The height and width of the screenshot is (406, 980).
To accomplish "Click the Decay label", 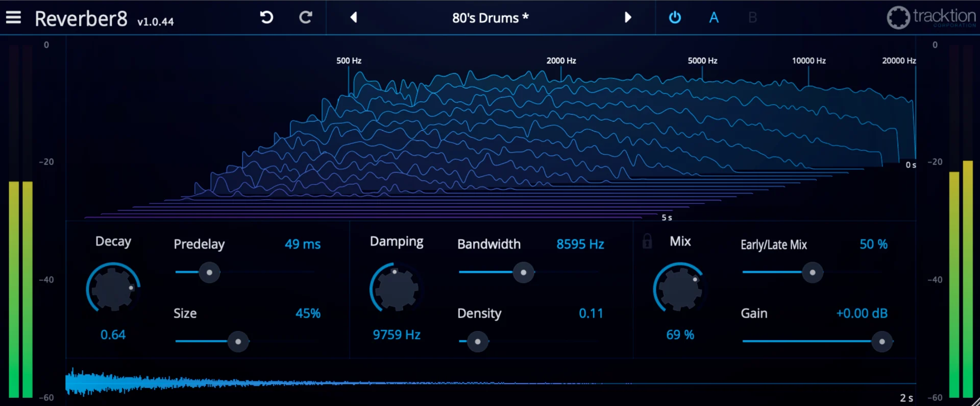I will pos(113,242).
